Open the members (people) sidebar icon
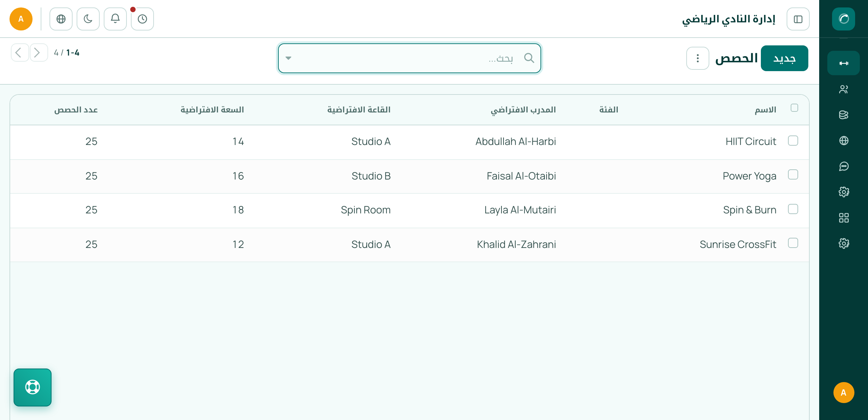 pyautogui.click(x=843, y=89)
